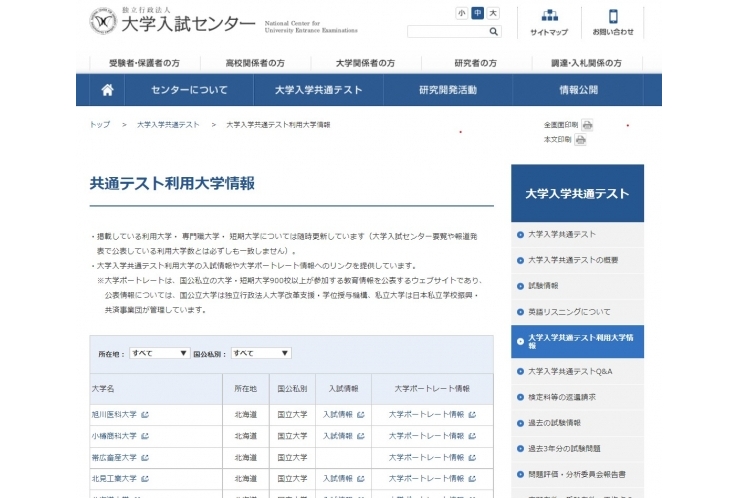Image resolution: width=740 pixels, height=498 pixels.
Task: Open 大学ポートレート情報 for 小樽商科大学
Action: [x=427, y=436]
